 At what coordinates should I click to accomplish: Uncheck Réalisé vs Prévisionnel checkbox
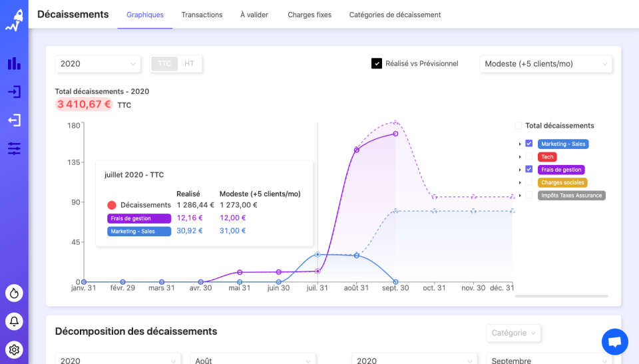click(x=376, y=64)
